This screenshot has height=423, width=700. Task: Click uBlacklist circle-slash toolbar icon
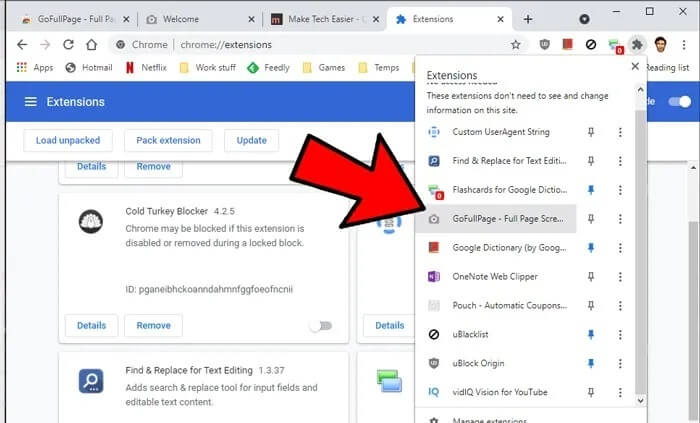click(591, 45)
